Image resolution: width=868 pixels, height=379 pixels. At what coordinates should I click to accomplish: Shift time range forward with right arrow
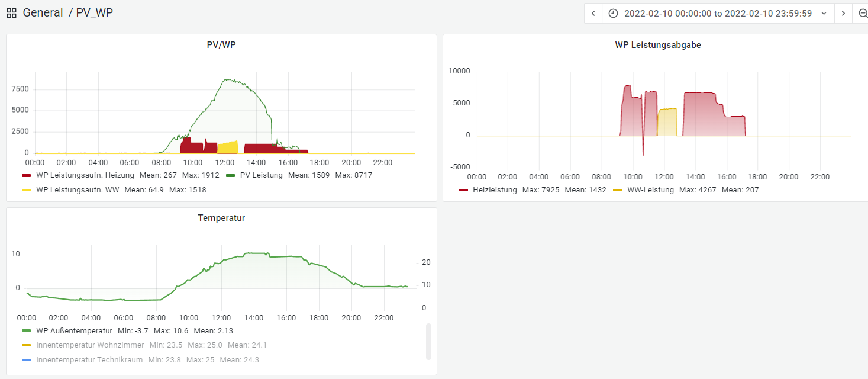click(x=843, y=14)
